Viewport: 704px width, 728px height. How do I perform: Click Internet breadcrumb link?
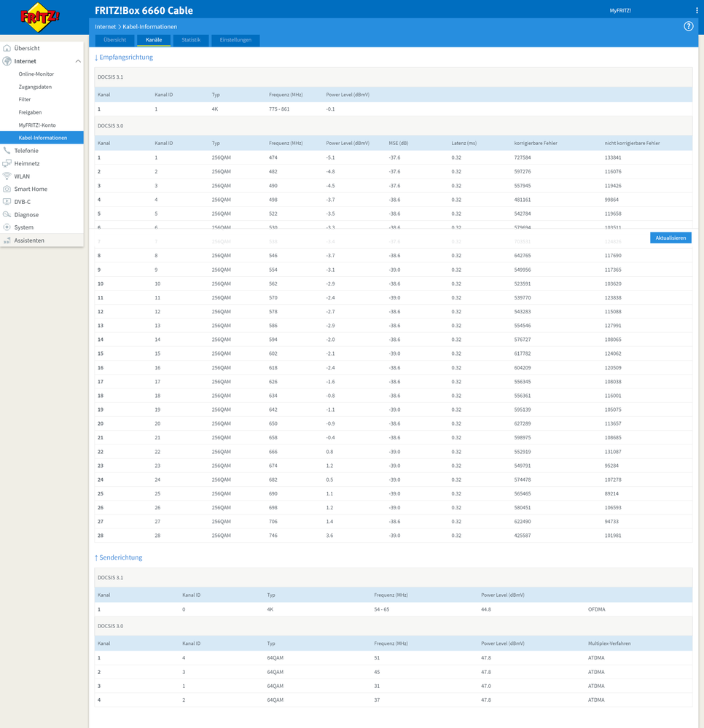coord(105,27)
